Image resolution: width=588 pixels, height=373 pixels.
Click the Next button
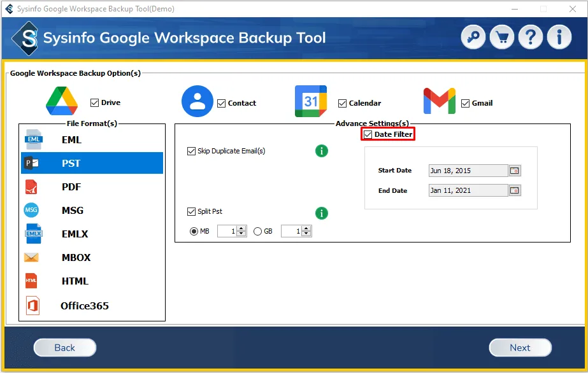point(520,348)
